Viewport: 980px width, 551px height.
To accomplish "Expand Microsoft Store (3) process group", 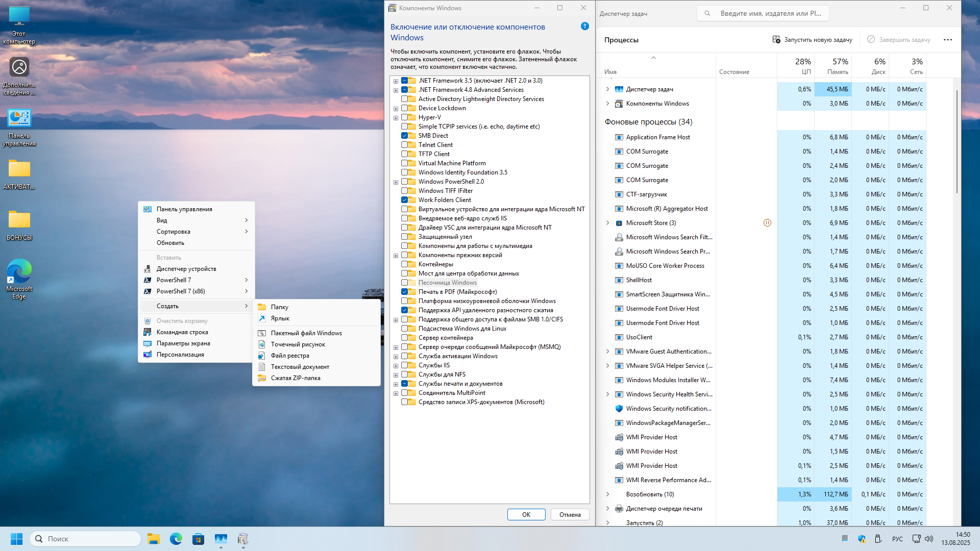I will (607, 223).
